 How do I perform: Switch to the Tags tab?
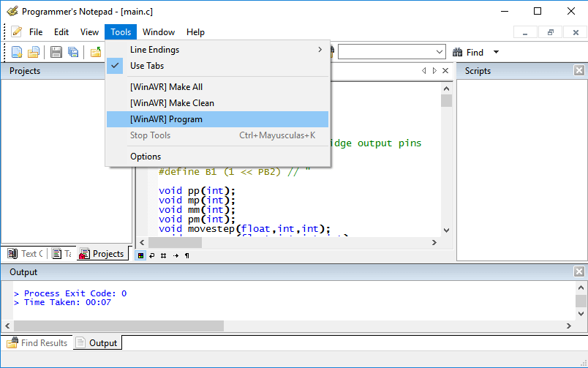coord(62,254)
